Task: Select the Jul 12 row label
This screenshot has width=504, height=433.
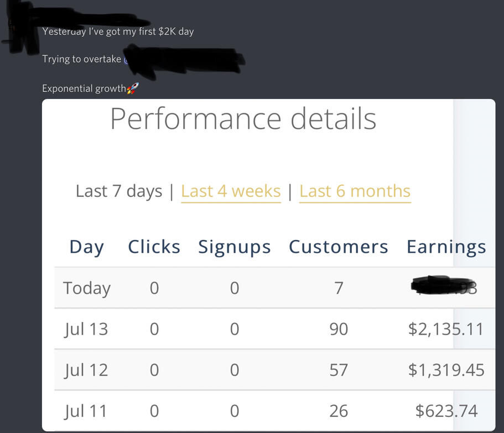Action: tap(86, 370)
